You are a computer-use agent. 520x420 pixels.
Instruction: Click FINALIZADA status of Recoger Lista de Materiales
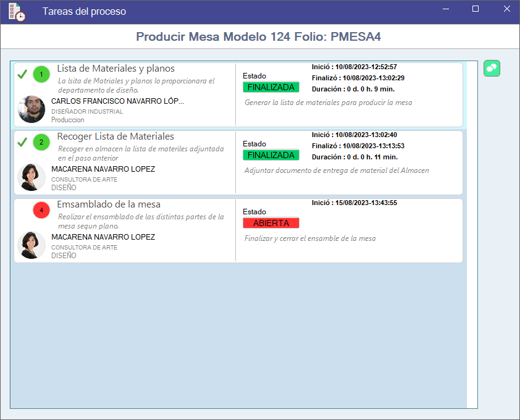tap(271, 155)
